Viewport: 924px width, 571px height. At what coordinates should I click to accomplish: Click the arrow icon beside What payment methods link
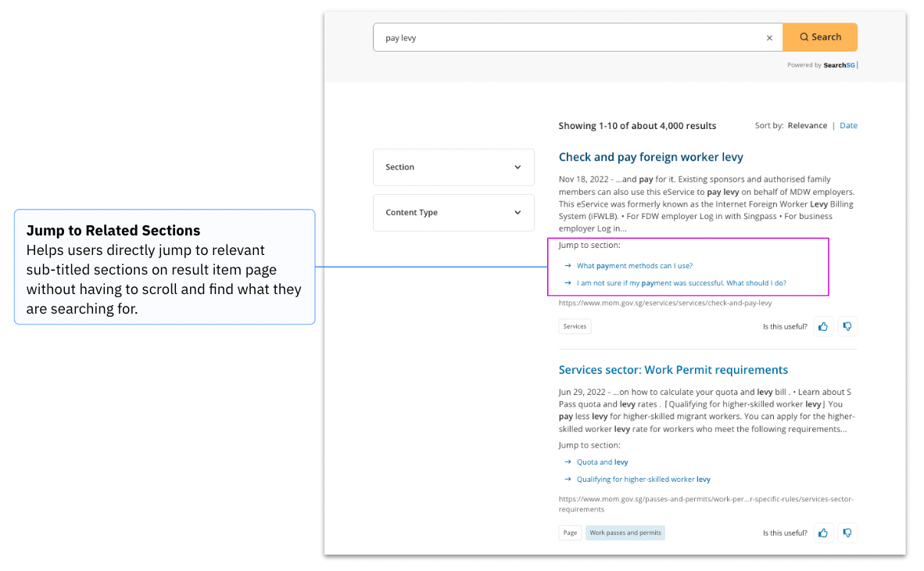point(568,265)
